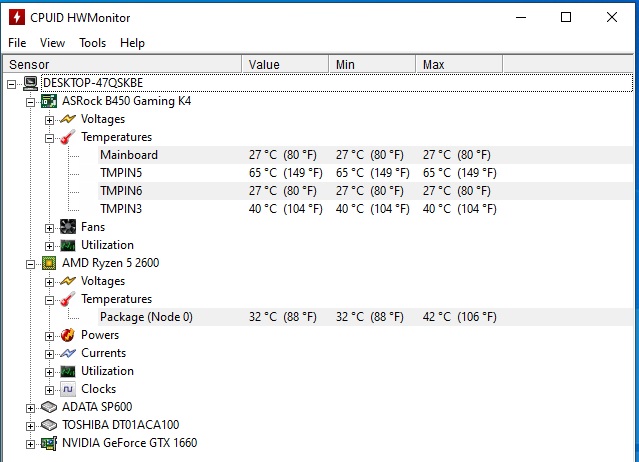Expand the Clocks node

[49, 390]
